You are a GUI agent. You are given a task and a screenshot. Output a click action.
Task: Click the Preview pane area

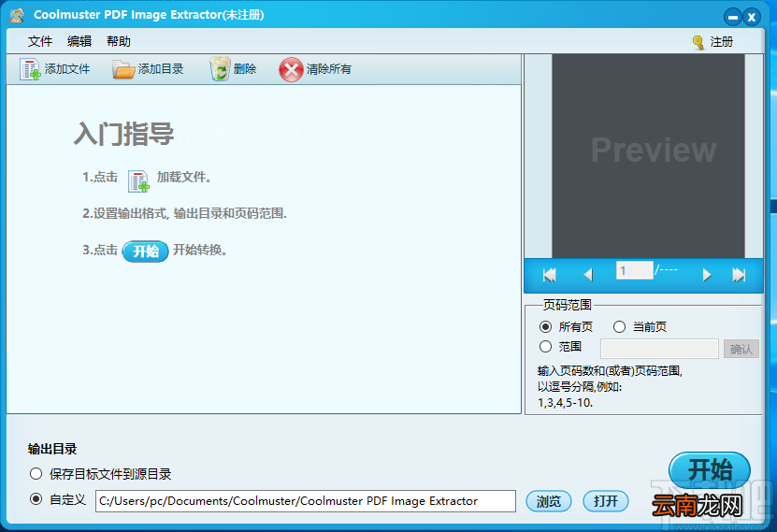point(649,156)
